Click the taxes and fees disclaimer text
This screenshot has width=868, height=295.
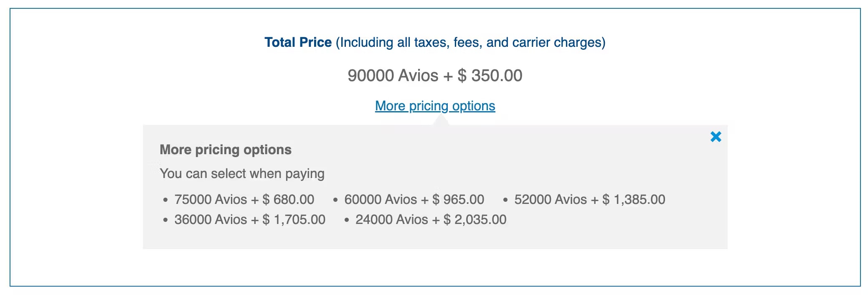(x=470, y=42)
